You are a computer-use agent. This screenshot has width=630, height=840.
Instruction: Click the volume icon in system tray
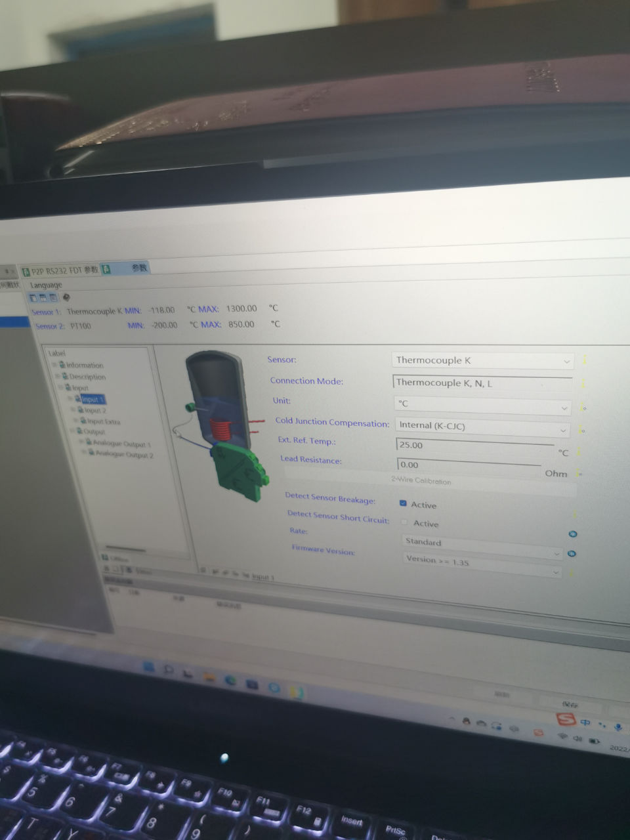578,739
